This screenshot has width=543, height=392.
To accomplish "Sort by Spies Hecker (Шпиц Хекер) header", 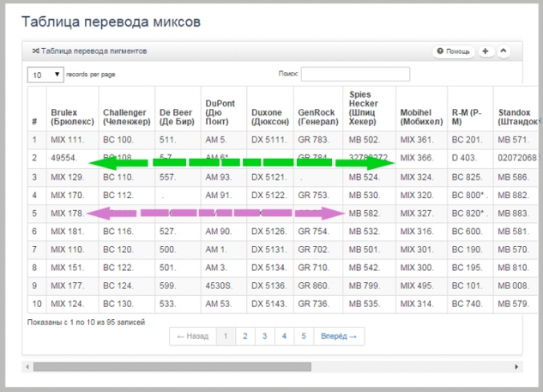I will tap(369, 109).
